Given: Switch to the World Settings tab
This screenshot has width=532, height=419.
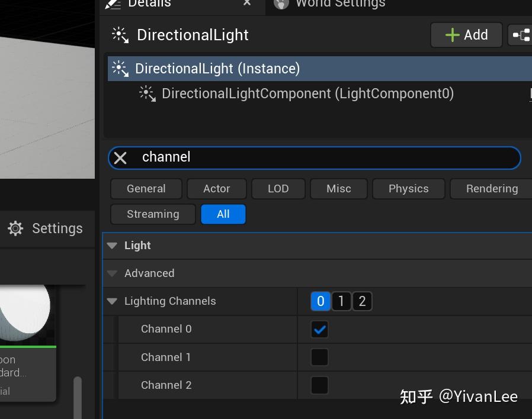Looking at the screenshot, I should [x=339, y=4].
